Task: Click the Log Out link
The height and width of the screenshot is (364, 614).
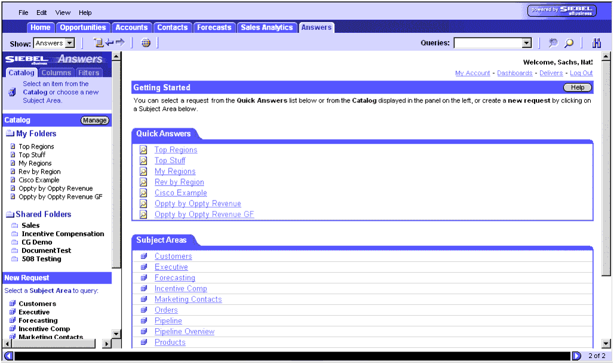Action: tap(581, 73)
